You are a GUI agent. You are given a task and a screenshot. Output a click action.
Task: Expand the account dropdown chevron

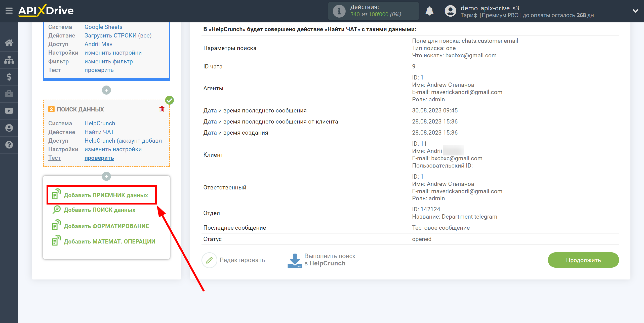point(635,11)
